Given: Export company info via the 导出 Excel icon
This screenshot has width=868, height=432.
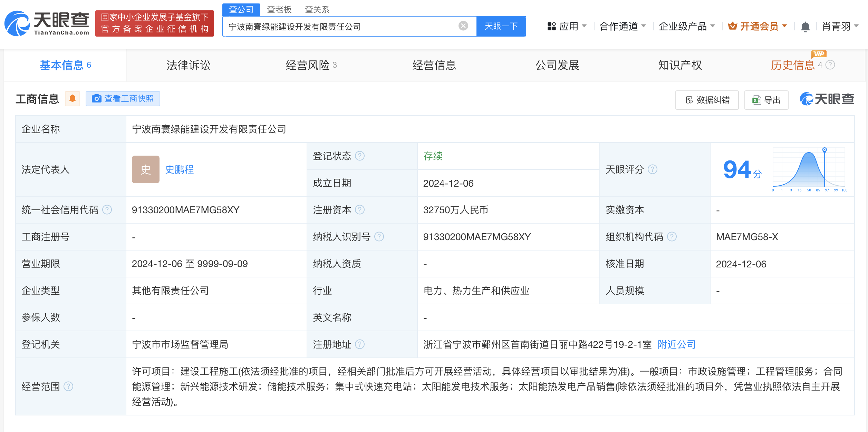Looking at the screenshot, I should [756, 100].
